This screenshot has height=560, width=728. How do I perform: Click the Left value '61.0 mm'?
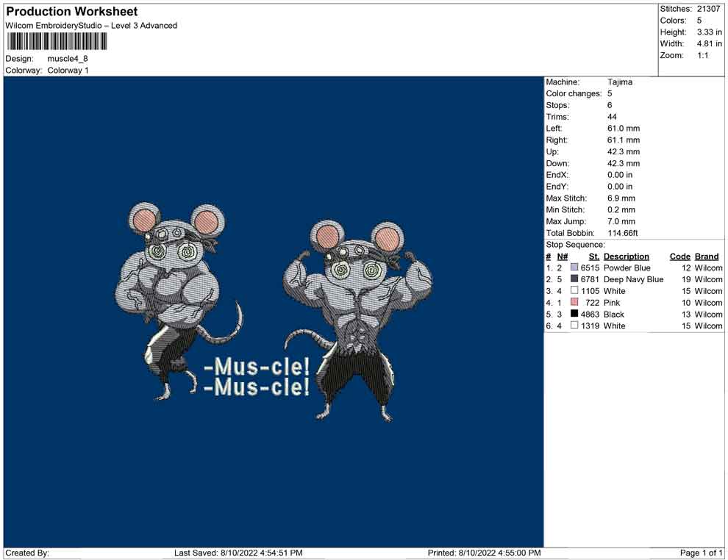coord(624,128)
